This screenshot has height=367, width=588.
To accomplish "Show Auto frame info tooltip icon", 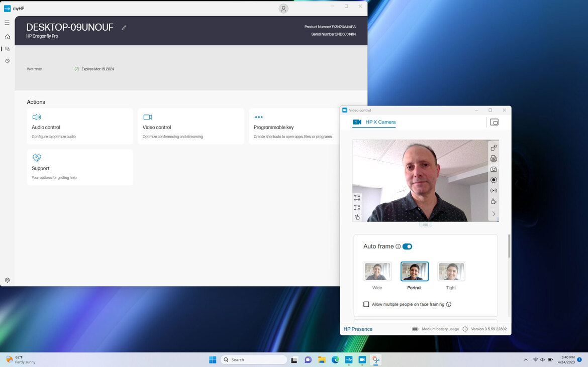I will [x=398, y=247].
